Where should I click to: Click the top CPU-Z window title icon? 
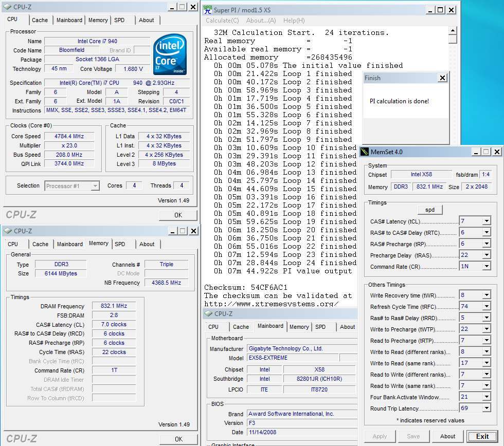pos(8,7)
